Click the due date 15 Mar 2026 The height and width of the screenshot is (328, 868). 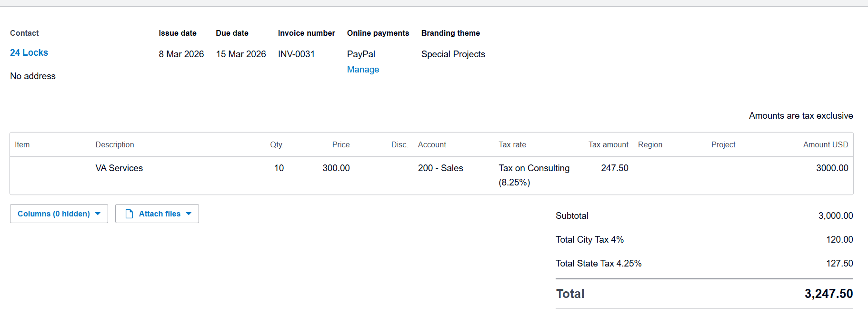(x=241, y=54)
